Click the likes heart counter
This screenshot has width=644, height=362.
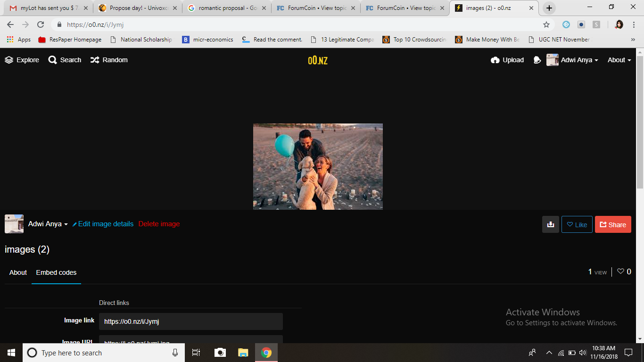(624, 271)
